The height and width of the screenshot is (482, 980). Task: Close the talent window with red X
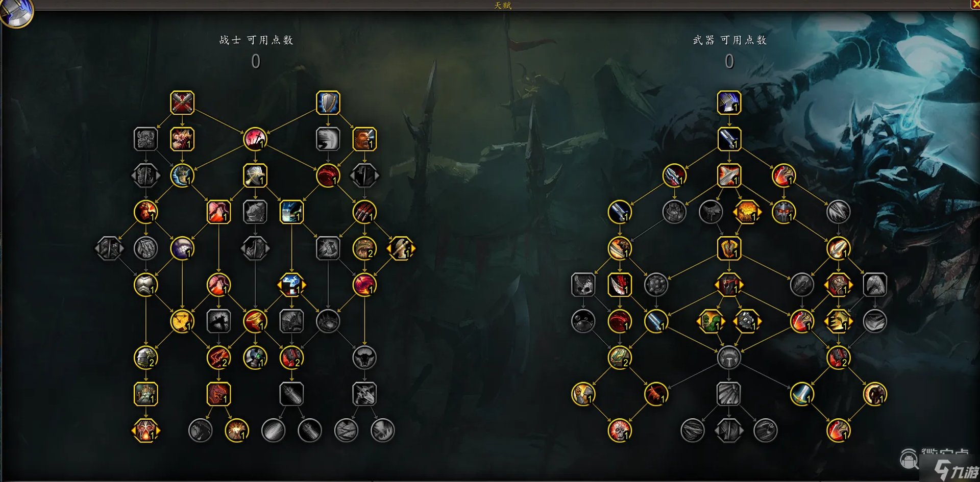click(975, 4)
